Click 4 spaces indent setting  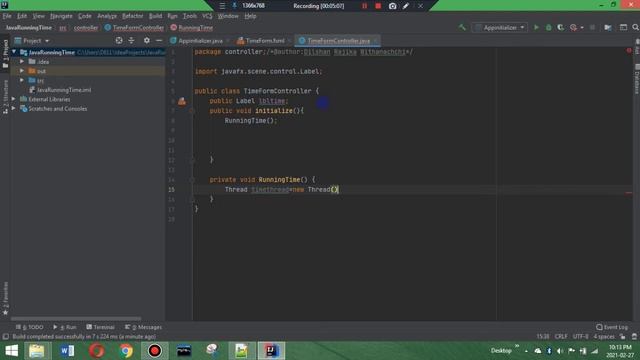(x=604, y=336)
